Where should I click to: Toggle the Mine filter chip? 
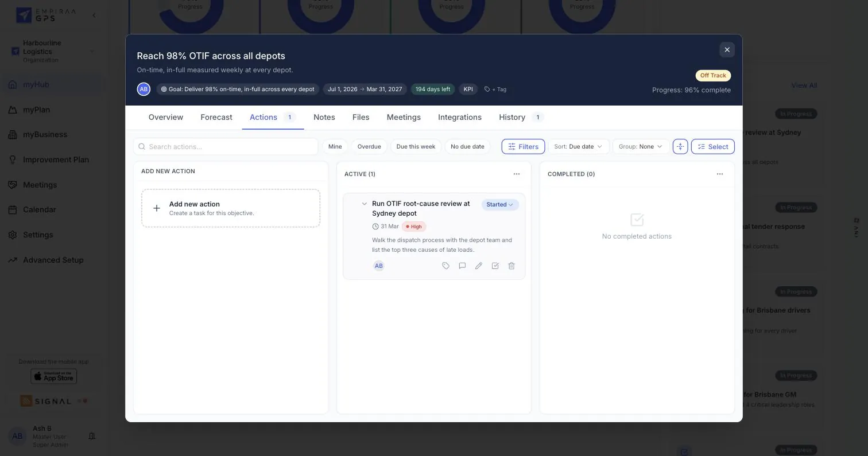(335, 146)
